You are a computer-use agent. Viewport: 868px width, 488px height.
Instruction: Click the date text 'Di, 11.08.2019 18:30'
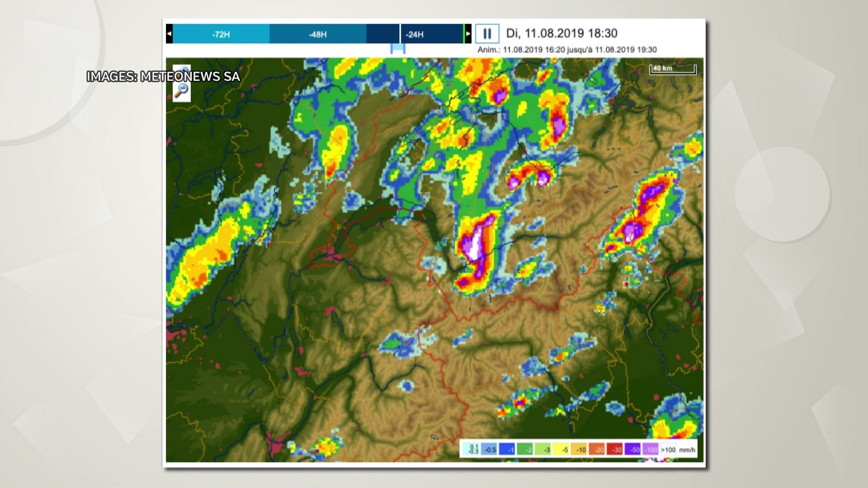coord(561,33)
